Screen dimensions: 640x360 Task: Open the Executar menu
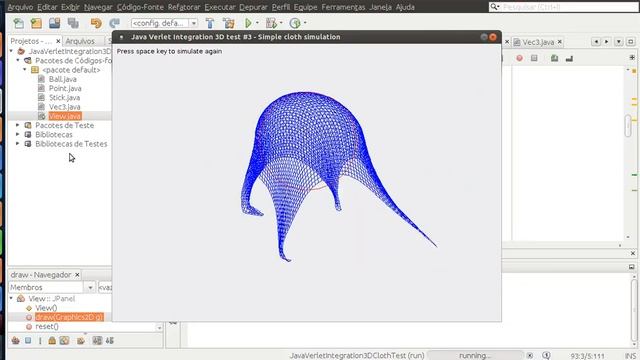(220, 7)
